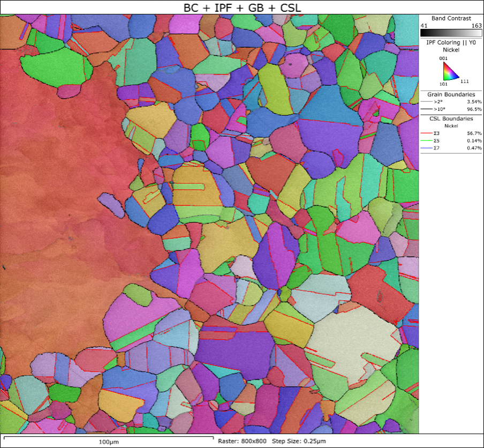Select the blue Σ7 boundary line sample

pyautogui.click(x=427, y=147)
